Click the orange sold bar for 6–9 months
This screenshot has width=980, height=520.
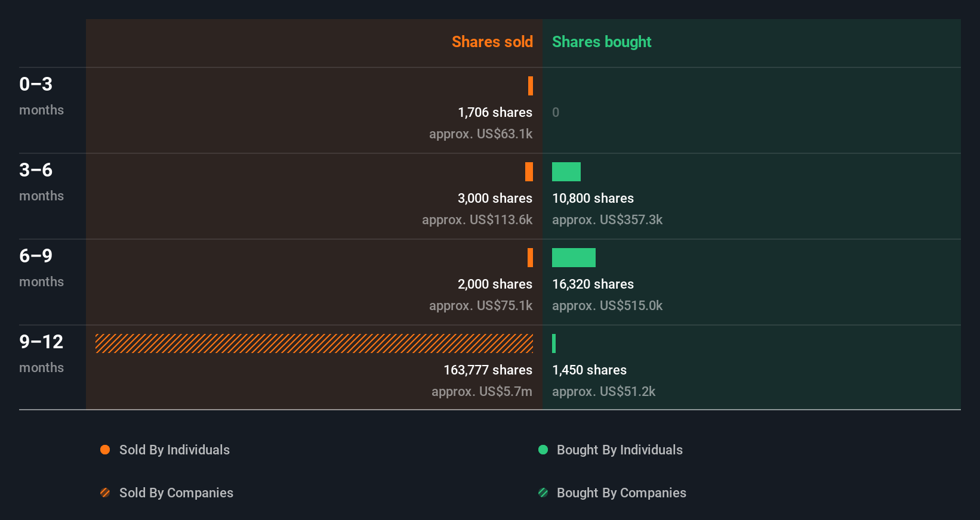tap(530, 258)
